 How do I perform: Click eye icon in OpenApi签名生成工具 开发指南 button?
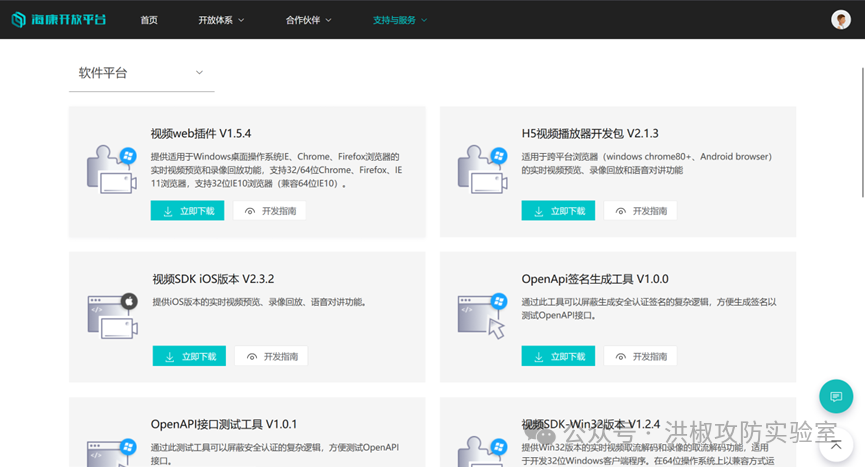click(x=621, y=357)
